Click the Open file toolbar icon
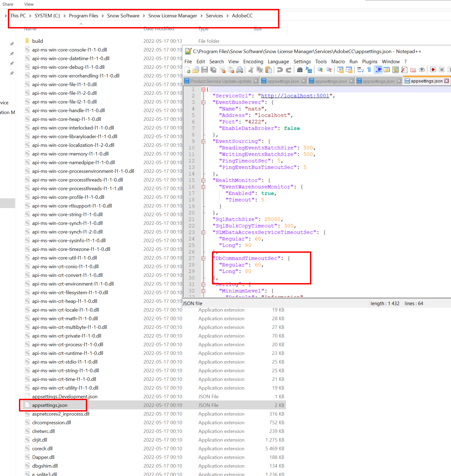Screen dimensions: 451x476 196,70
